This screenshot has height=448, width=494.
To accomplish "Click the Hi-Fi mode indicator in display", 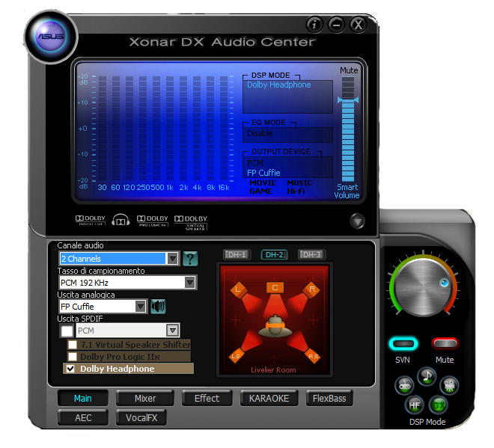I will pos(296,191).
